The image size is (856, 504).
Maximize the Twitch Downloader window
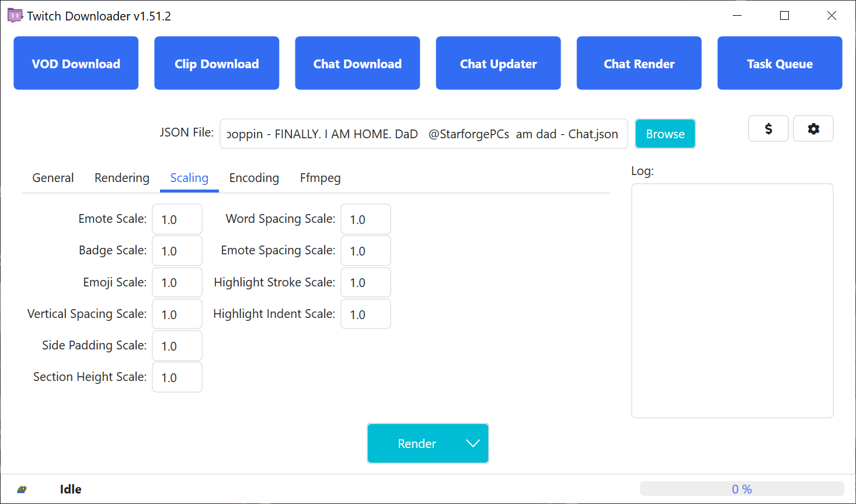coord(785,16)
